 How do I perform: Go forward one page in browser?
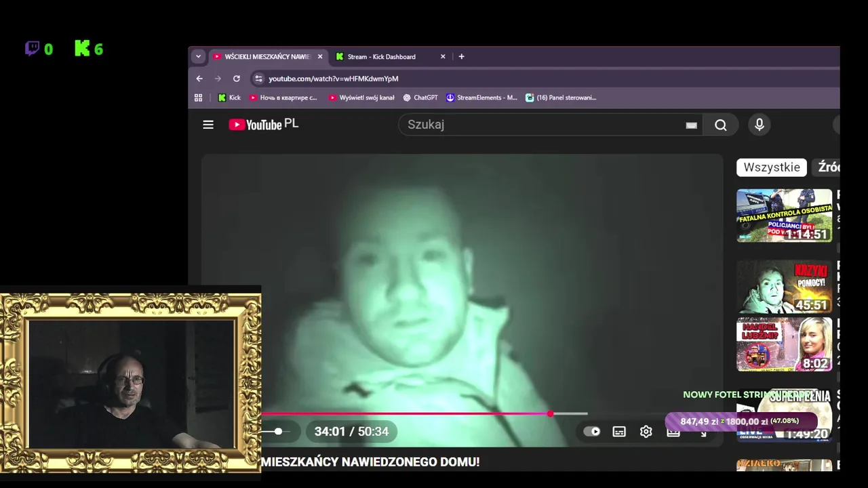tap(218, 79)
